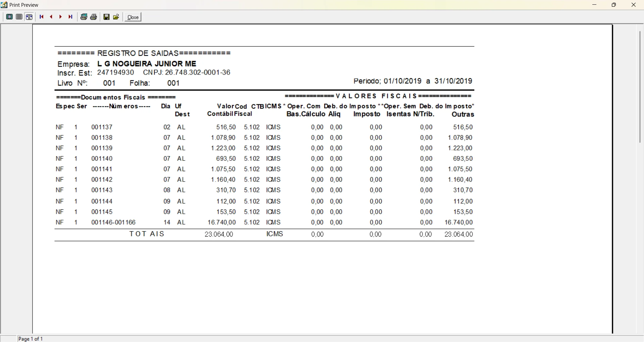The image size is (644, 342).
Task: Click the REGISTRO DE SAIDAS report heading
Action: click(x=144, y=53)
